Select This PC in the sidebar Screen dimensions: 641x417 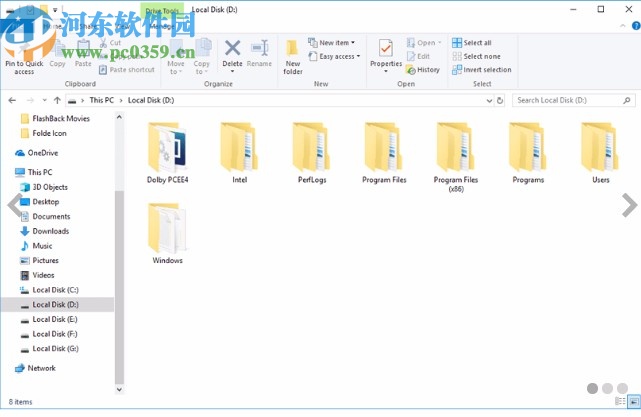[x=34, y=172]
